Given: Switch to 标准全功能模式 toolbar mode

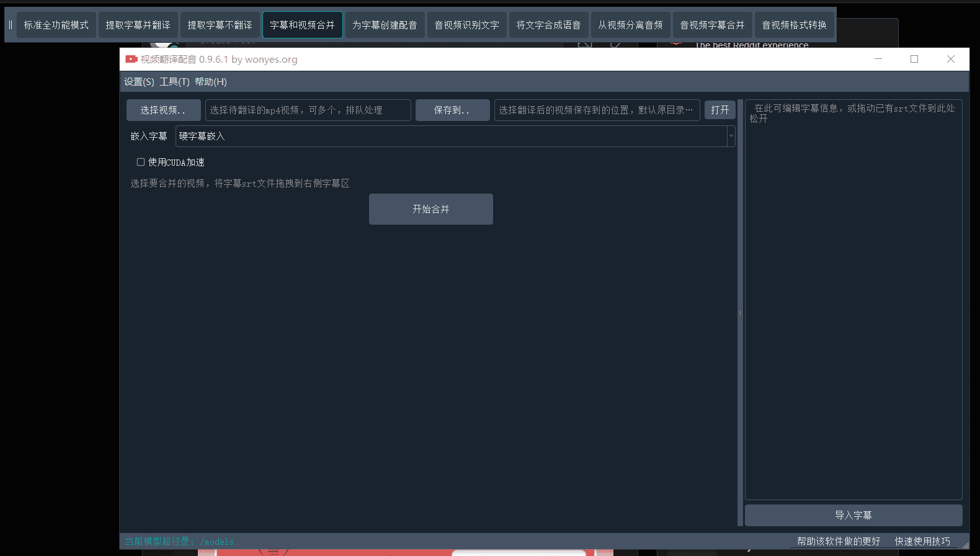Looking at the screenshot, I should click(56, 25).
